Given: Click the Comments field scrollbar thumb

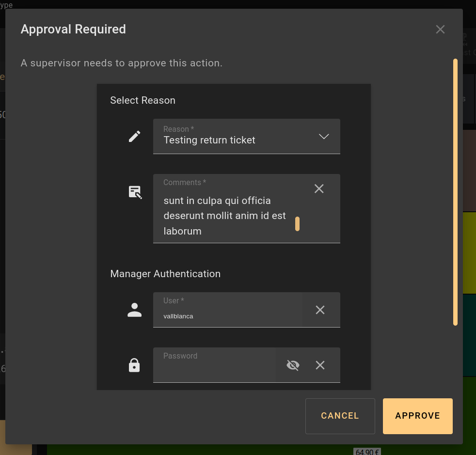Looking at the screenshot, I should pyautogui.click(x=297, y=224).
